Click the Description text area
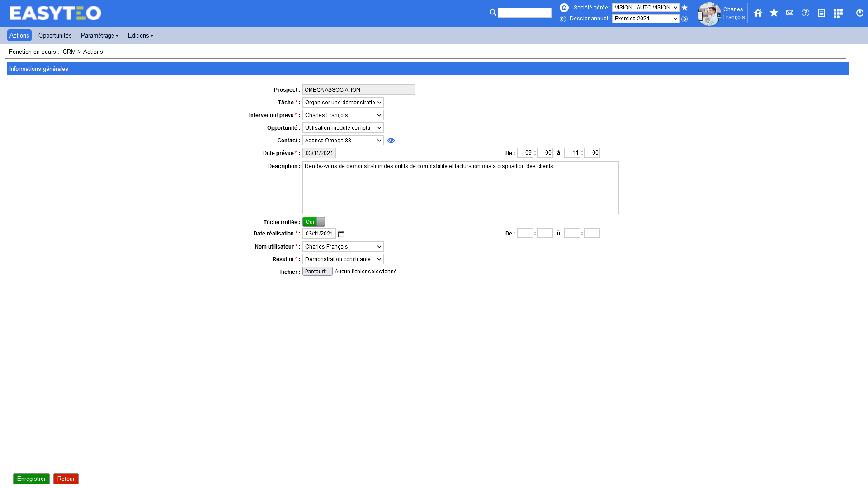The width and height of the screenshot is (868, 488). point(460,188)
